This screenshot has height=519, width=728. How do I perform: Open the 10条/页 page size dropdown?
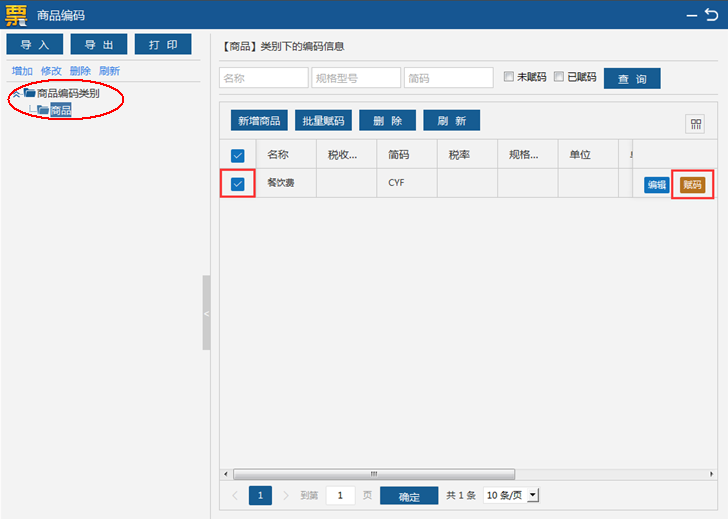[x=511, y=495]
